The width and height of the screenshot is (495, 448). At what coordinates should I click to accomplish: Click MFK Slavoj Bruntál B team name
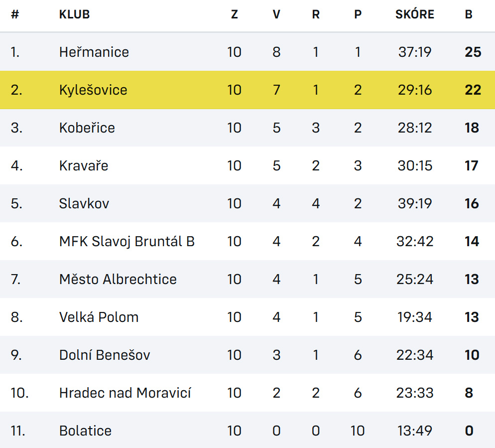[126, 241]
